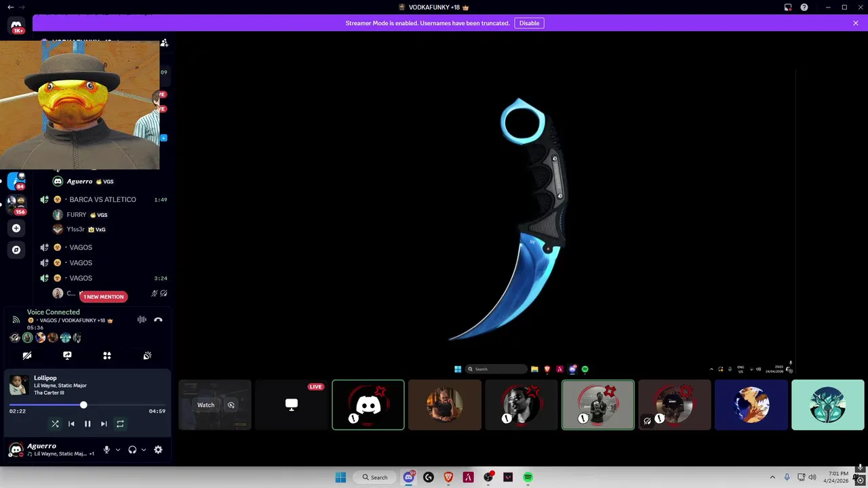Click the Add a Server plus icon
The width and height of the screenshot is (868, 488).
16,228
